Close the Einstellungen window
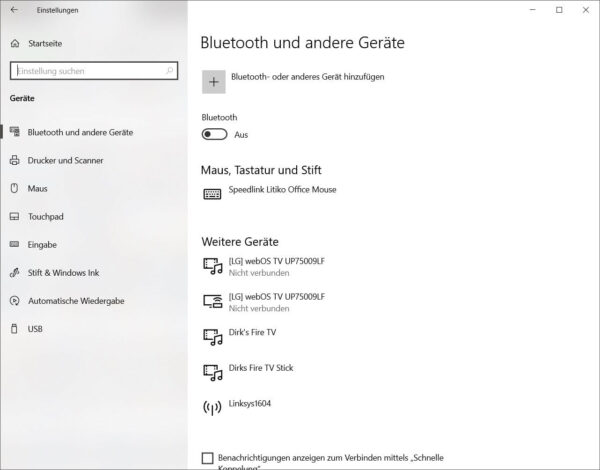 coord(585,10)
